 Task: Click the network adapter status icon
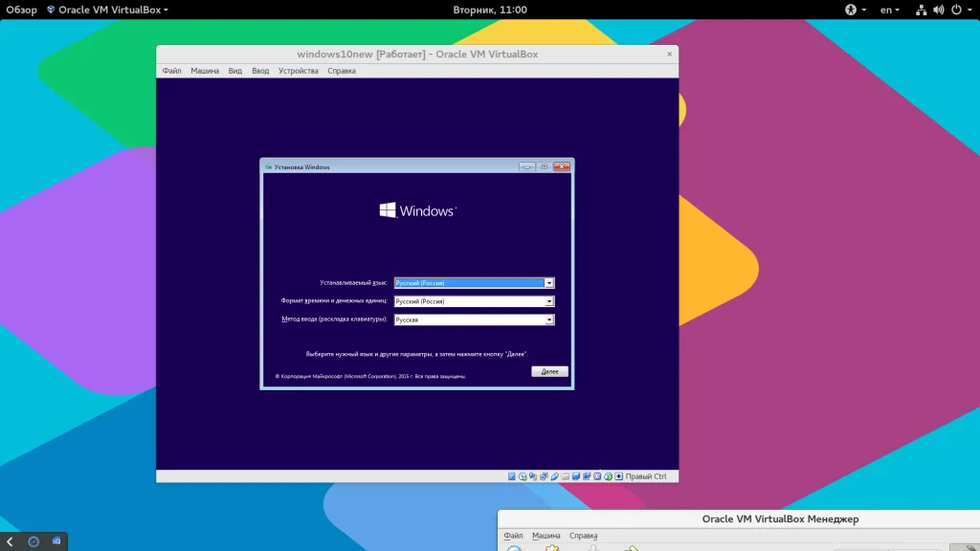tap(544, 475)
